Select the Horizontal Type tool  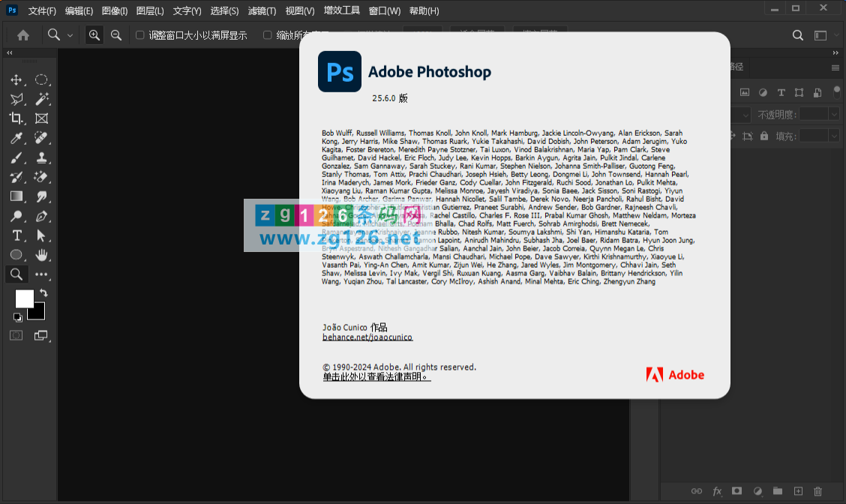coord(16,235)
